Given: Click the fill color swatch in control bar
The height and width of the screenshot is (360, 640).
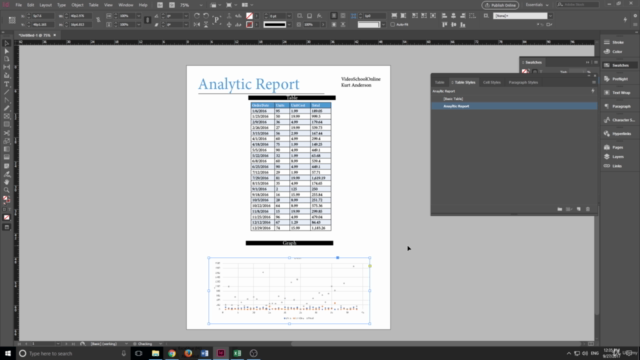Looking at the screenshot, I should (x=249, y=16).
